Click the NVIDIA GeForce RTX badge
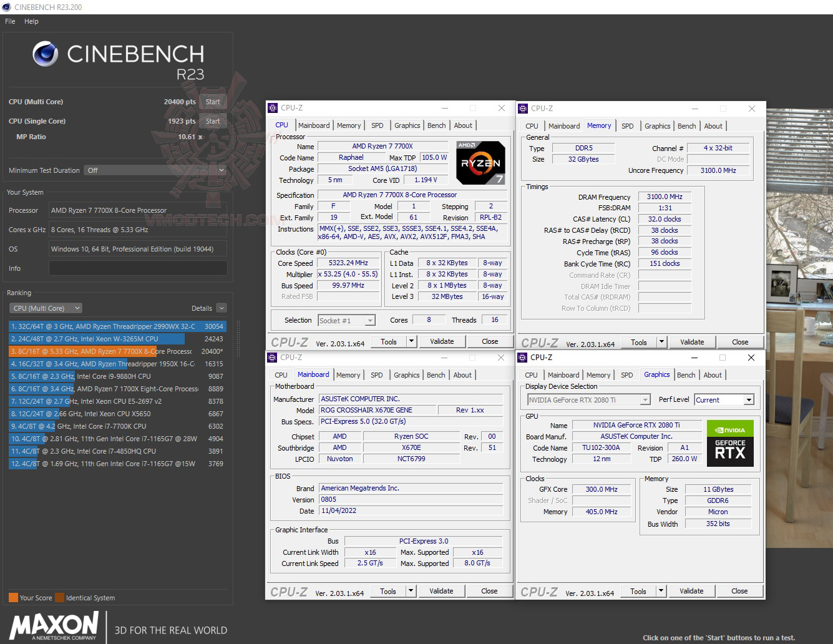This screenshot has height=644, width=833. coord(729,444)
